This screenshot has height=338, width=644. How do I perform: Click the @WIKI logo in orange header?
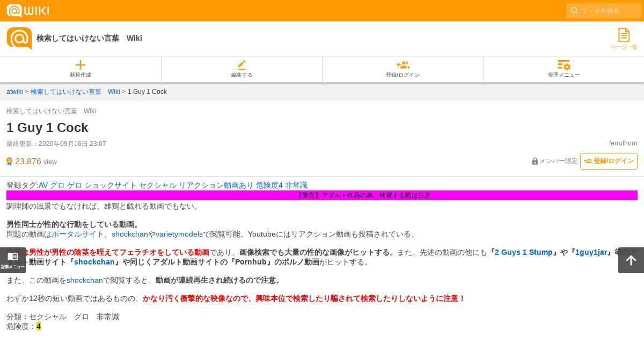pos(28,11)
